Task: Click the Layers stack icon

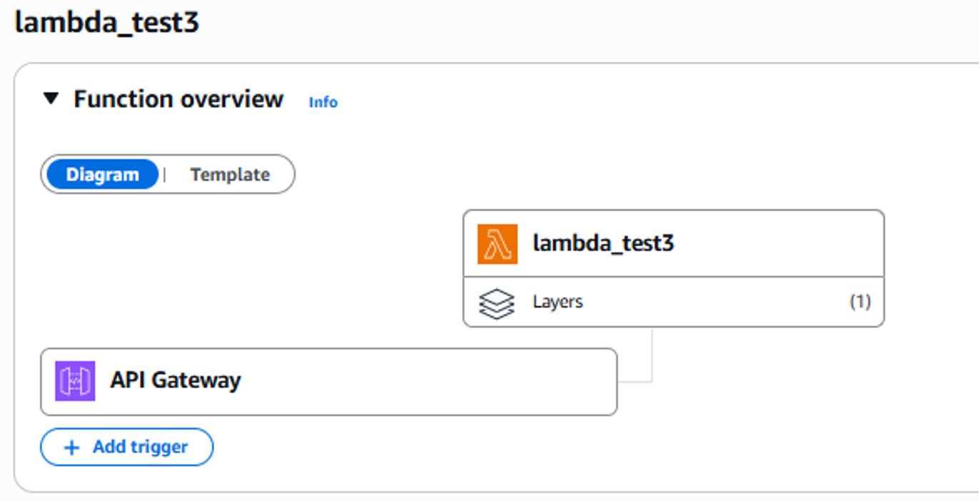Action: [496, 303]
